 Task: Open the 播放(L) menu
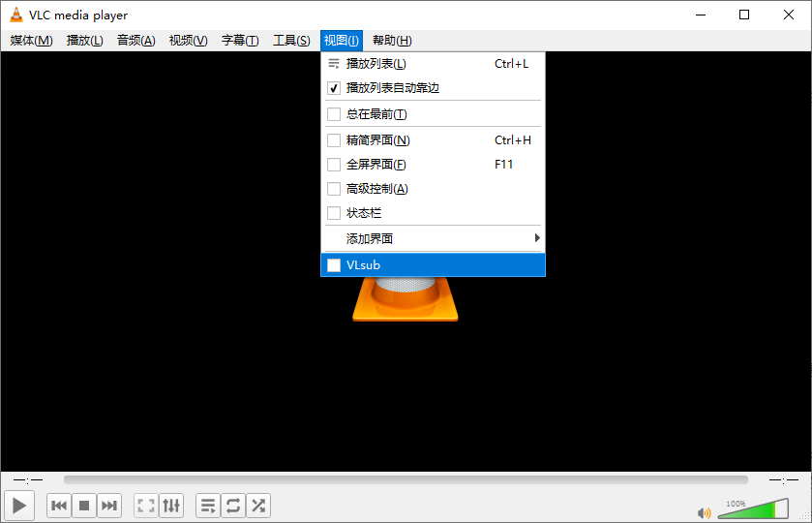[85, 41]
